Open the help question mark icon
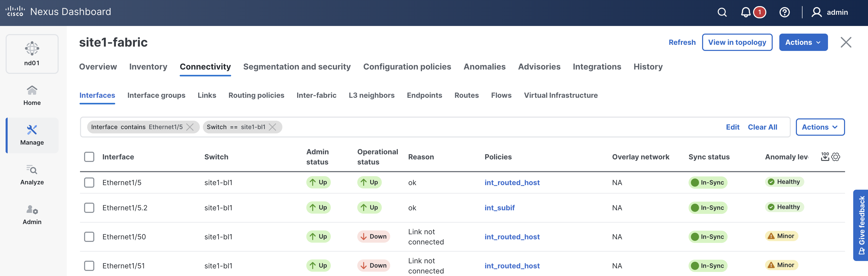Viewport: 868px width, 276px height. 784,12
